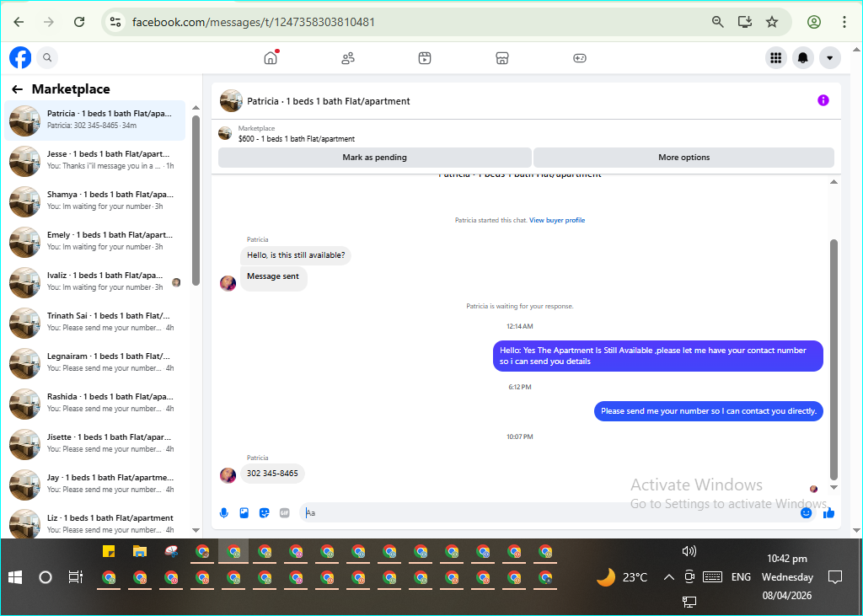Screen dimensions: 863x616
Task: Send a thumbs up like
Action: pyautogui.click(x=829, y=513)
